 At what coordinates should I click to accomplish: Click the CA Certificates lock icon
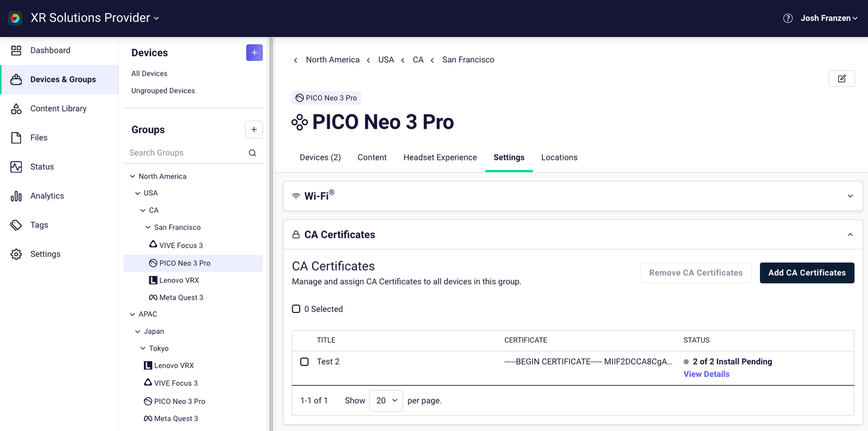click(296, 235)
